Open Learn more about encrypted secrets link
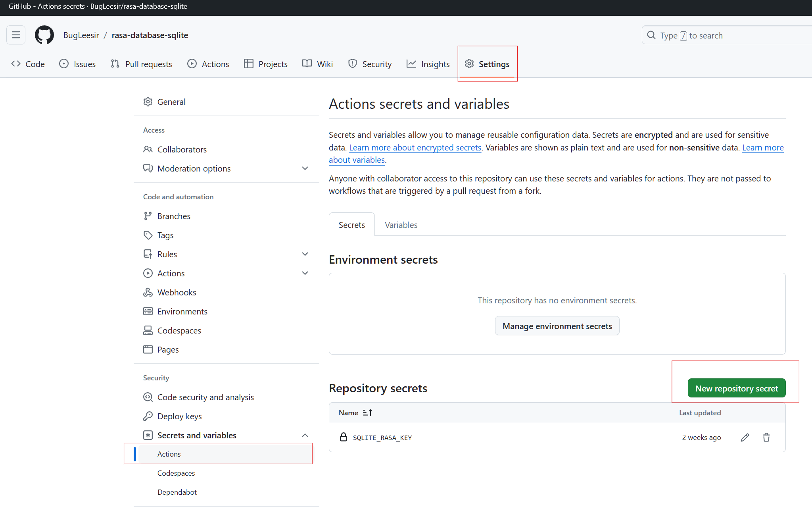 (415, 147)
